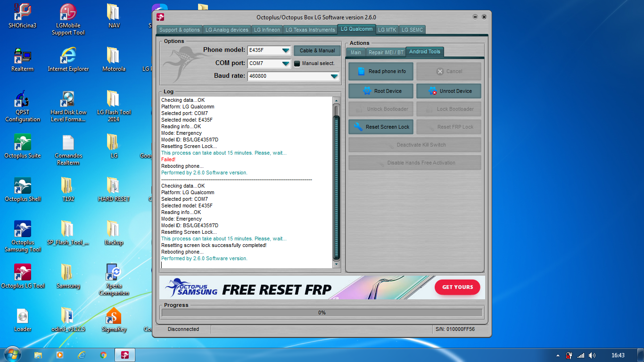Open the HARD RESET folder

114,189
